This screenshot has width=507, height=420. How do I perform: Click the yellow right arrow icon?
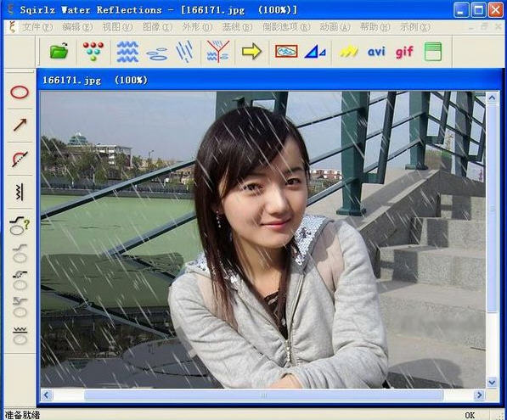click(251, 51)
